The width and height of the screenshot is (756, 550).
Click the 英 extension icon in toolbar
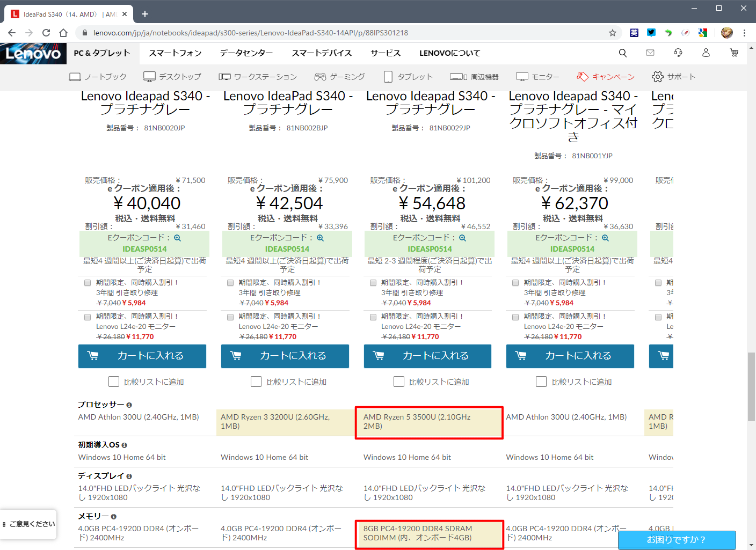[634, 33]
